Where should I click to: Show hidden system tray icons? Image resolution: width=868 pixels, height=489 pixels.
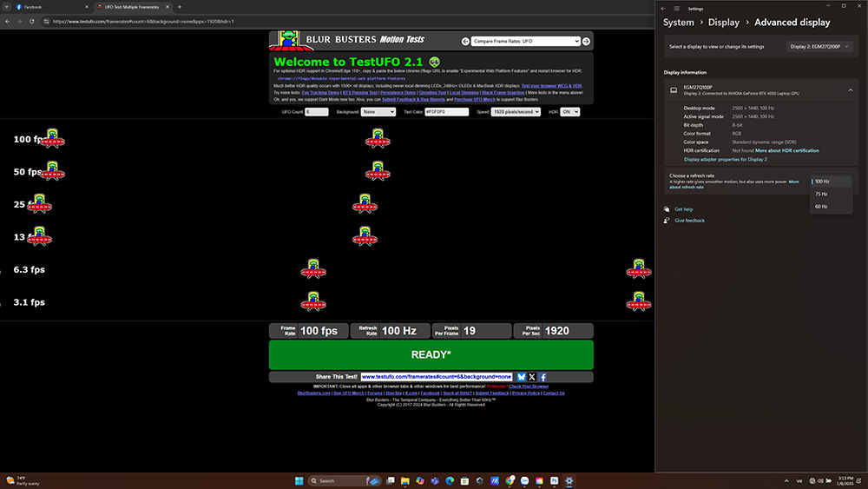coord(786,480)
